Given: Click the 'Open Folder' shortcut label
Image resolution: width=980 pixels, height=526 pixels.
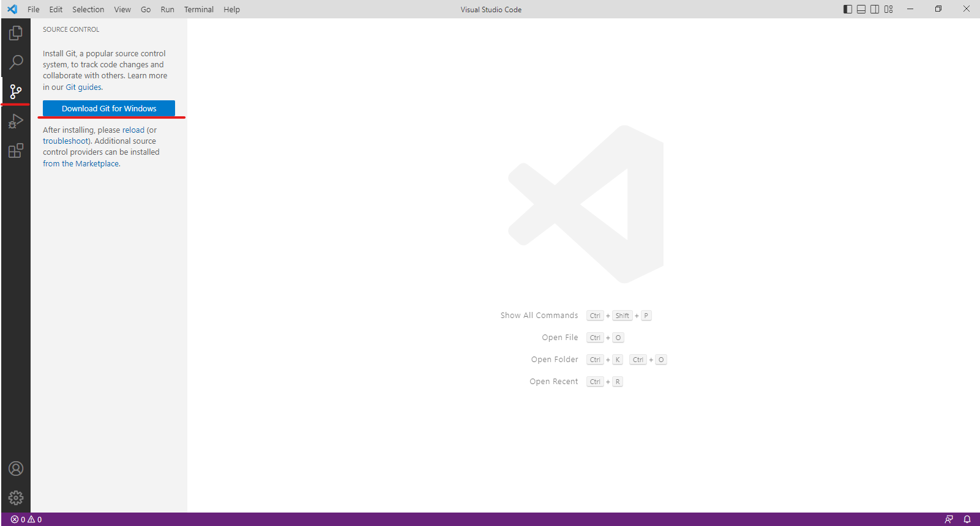Looking at the screenshot, I should (555, 360).
